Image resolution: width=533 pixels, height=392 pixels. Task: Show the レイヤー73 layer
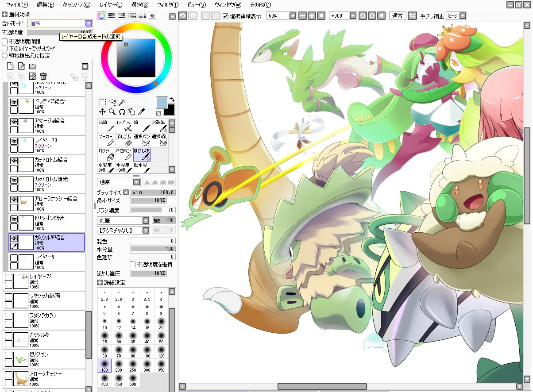pos(8,277)
